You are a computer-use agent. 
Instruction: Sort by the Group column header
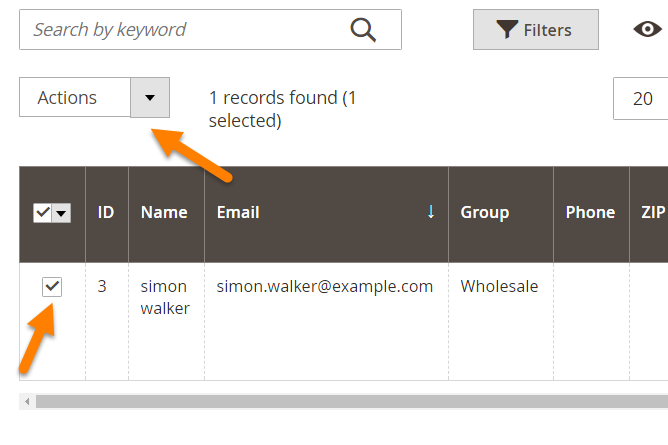pyautogui.click(x=485, y=212)
